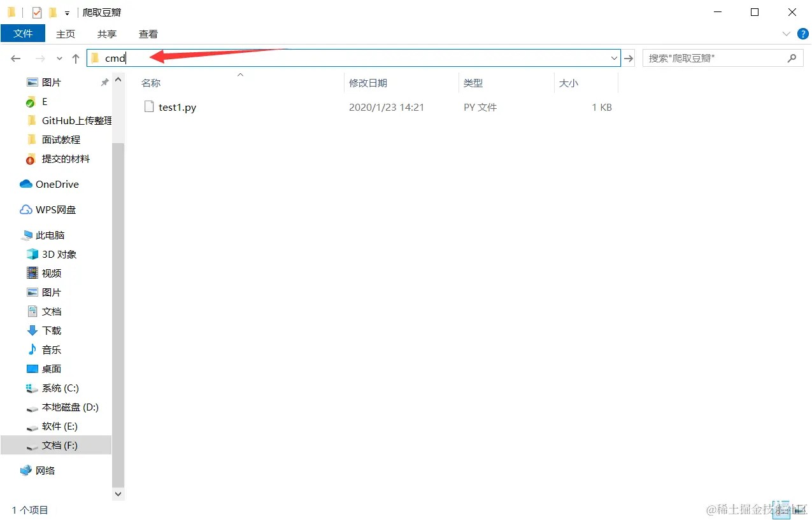Click the address bar containing cmd
812x520 pixels.
tap(353, 58)
